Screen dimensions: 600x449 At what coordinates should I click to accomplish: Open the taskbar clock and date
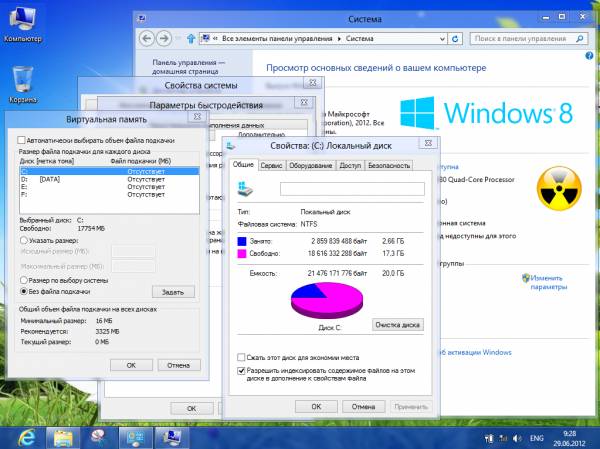click(x=569, y=439)
